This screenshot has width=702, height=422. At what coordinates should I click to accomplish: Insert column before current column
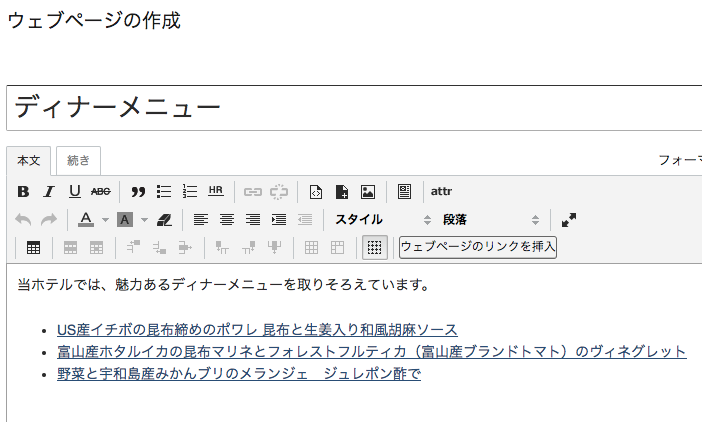tap(222, 247)
